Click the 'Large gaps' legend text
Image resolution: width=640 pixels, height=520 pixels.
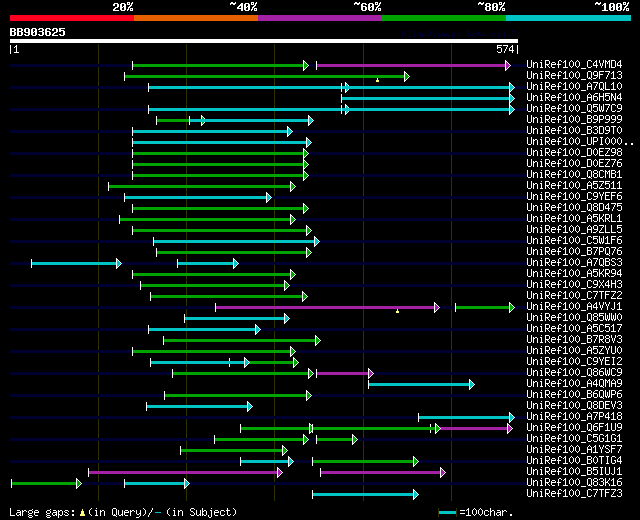[x=42, y=513]
